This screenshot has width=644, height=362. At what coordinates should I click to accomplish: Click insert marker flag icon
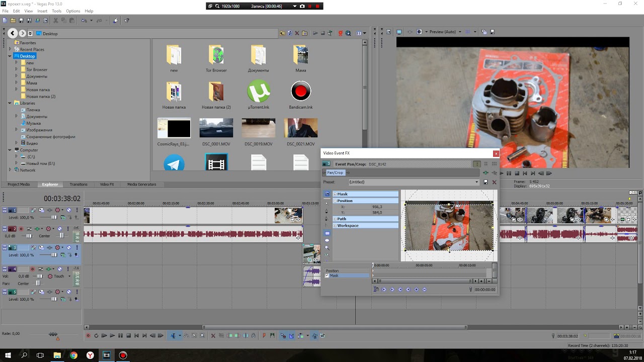264,335
